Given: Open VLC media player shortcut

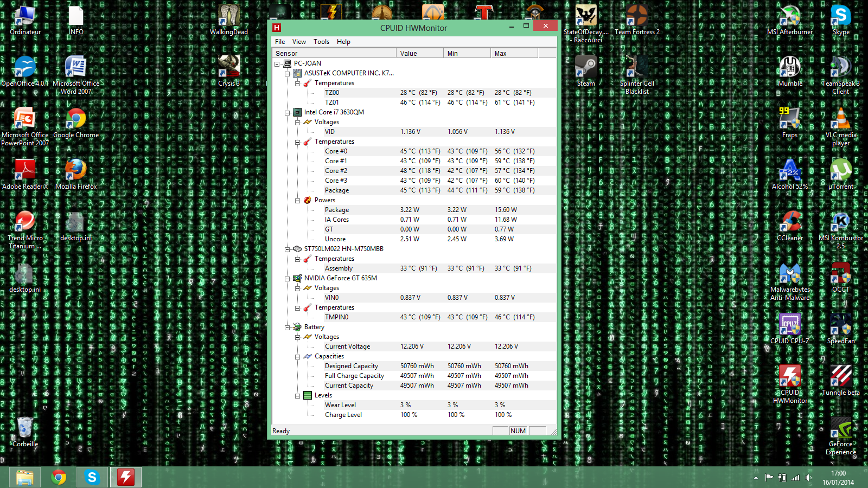Looking at the screenshot, I should click(841, 127).
